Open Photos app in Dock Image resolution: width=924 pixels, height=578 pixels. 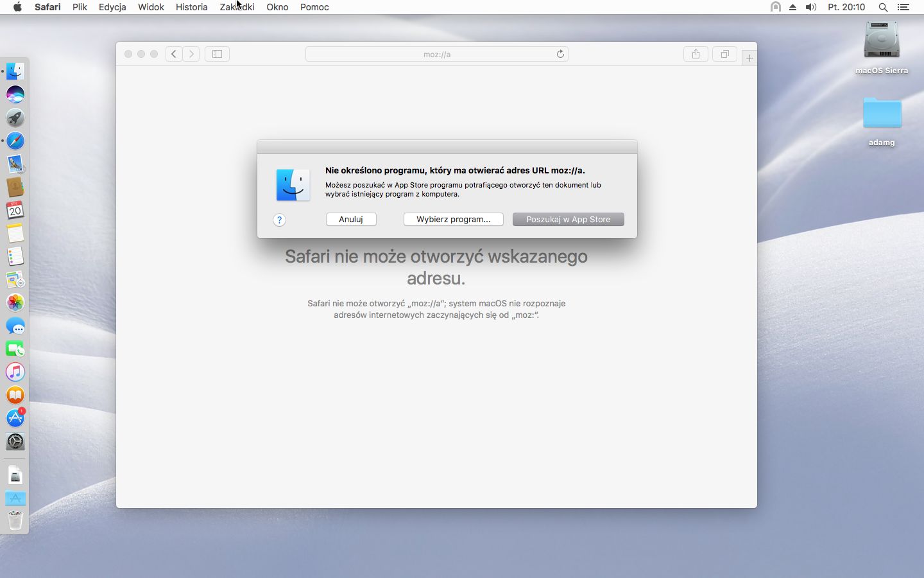pos(15,302)
